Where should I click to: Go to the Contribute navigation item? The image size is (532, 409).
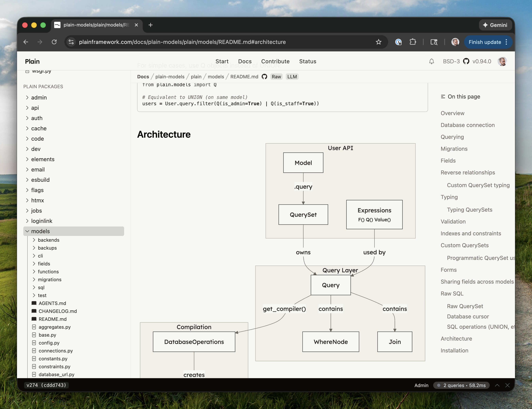pyautogui.click(x=275, y=61)
